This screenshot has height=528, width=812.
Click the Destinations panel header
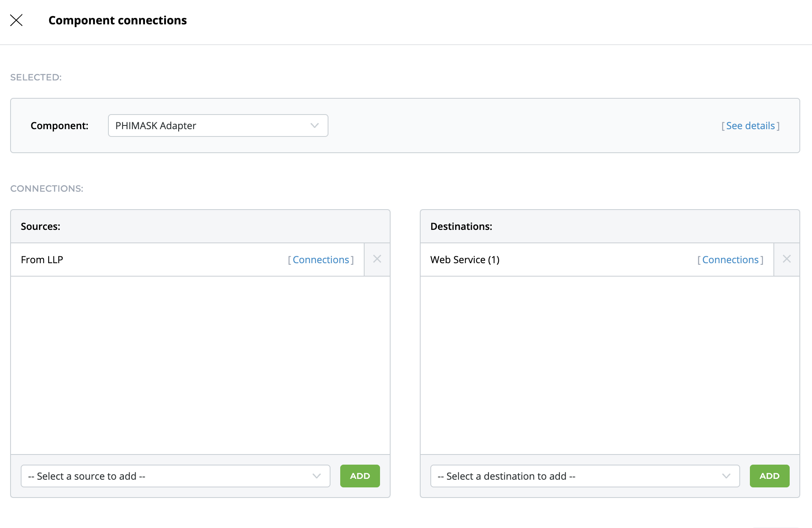[461, 227]
